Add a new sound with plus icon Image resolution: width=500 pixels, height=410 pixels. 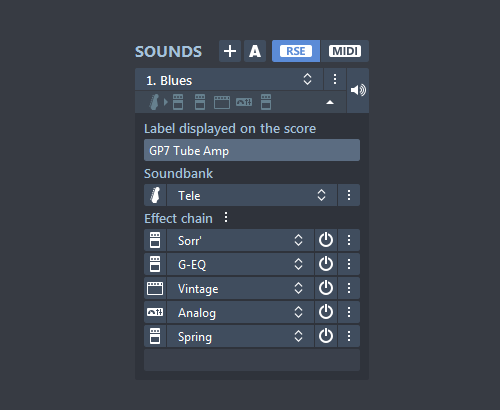tap(230, 51)
